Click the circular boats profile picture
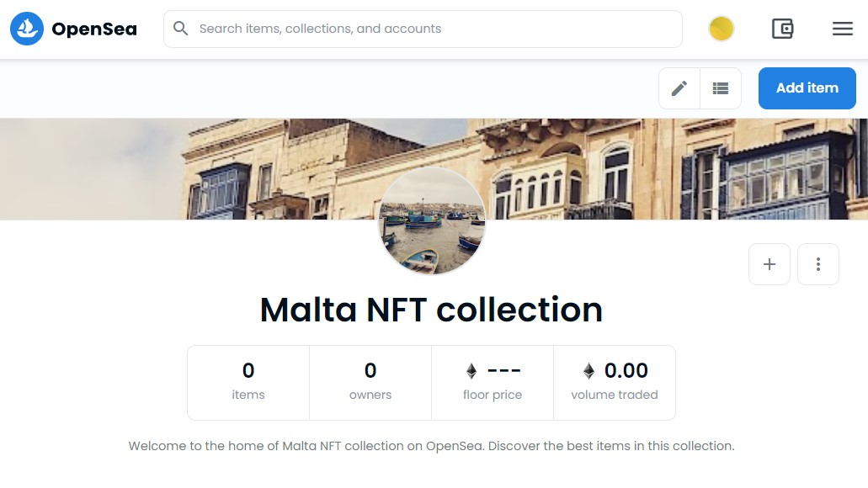Image resolution: width=868 pixels, height=488 pixels. coord(432,220)
